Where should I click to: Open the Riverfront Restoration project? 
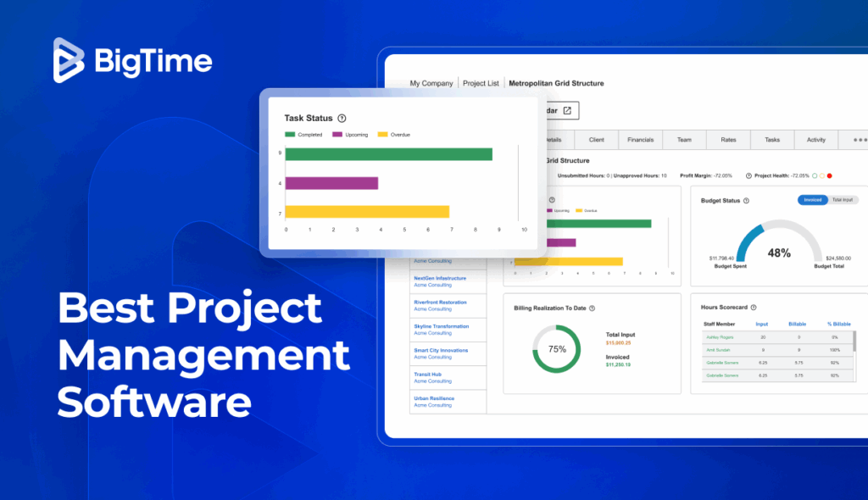[442, 302]
